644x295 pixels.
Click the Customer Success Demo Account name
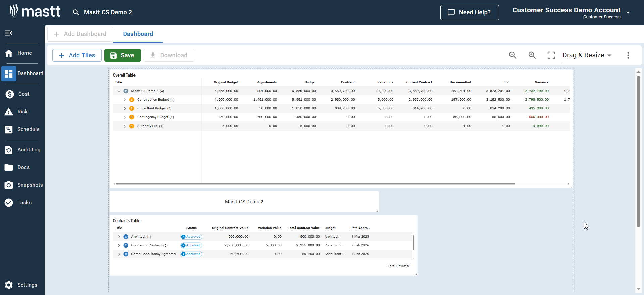(x=566, y=10)
